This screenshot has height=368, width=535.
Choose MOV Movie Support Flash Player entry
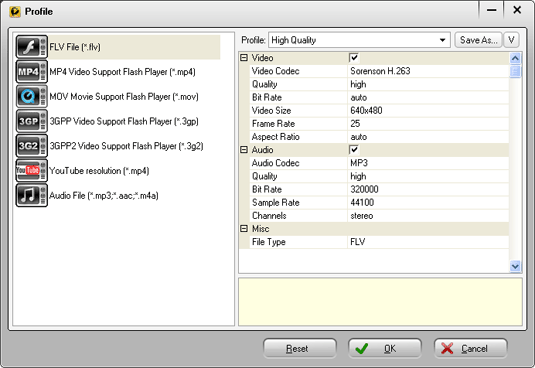tap(124, 97)
